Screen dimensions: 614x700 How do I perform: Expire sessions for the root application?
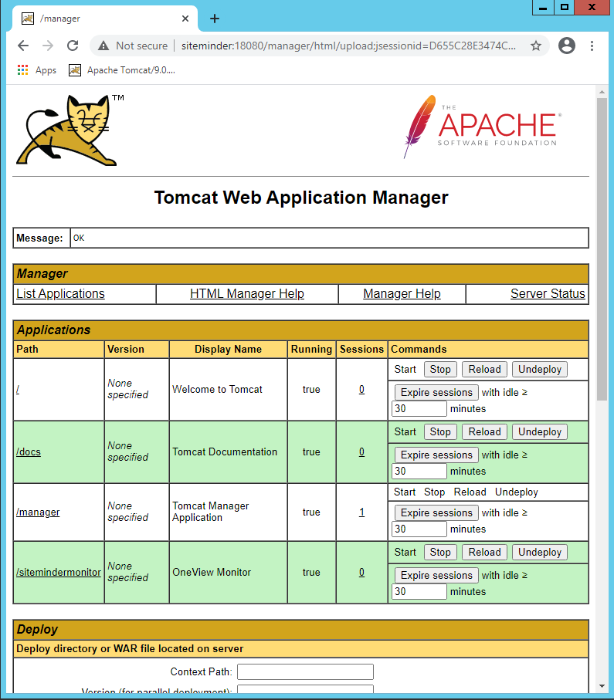coord(436,392)
